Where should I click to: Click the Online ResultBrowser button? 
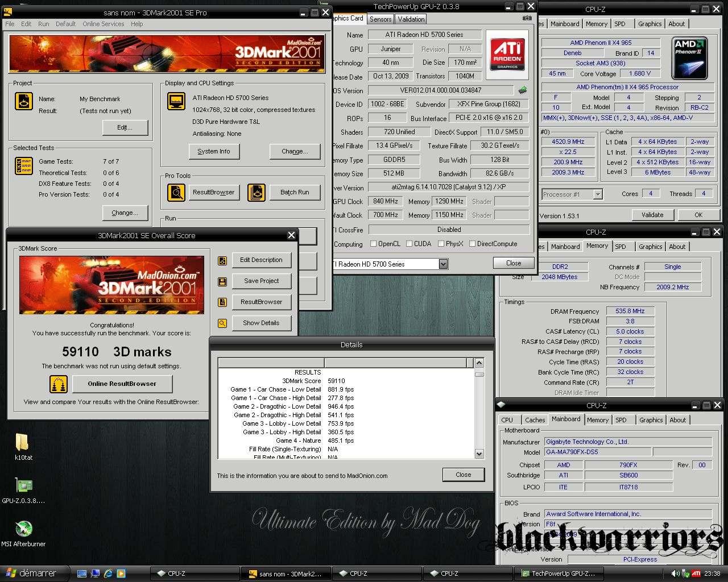coord(122,384)
